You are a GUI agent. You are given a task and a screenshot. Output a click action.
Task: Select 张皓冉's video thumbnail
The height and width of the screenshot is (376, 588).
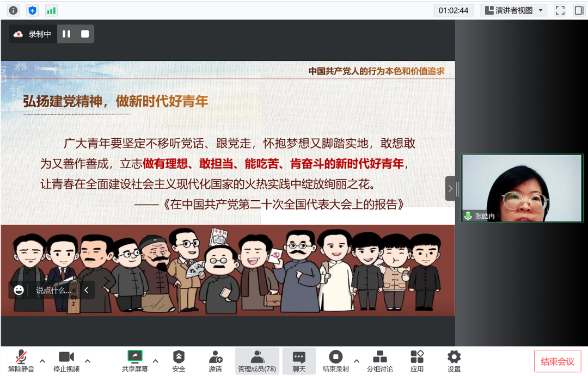tap(522, 188)
